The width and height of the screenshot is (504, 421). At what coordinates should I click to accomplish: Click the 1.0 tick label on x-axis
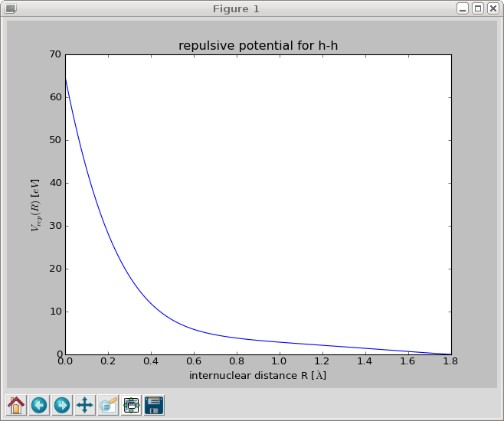(x=279, y=363)
